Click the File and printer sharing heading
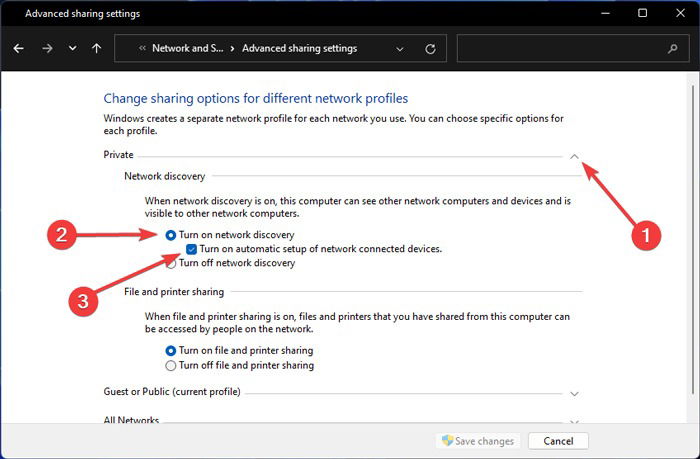The image size is (700, 459). tap(174, 292)
